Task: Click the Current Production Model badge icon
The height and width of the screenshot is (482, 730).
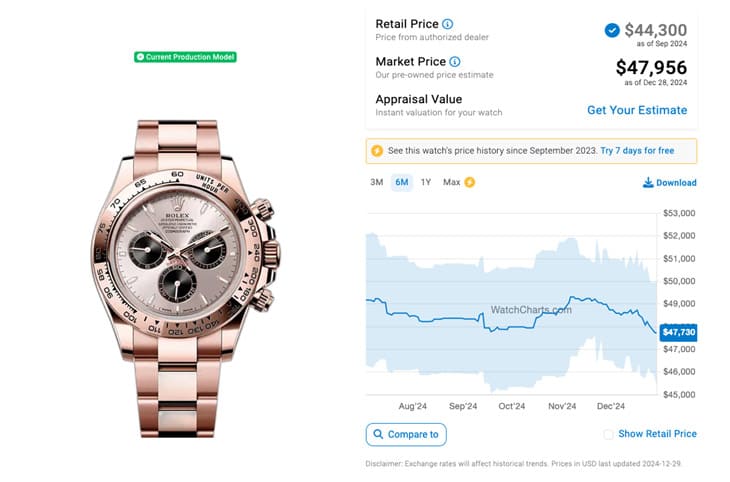Action: pyautogui.click(x=140, y=57)
